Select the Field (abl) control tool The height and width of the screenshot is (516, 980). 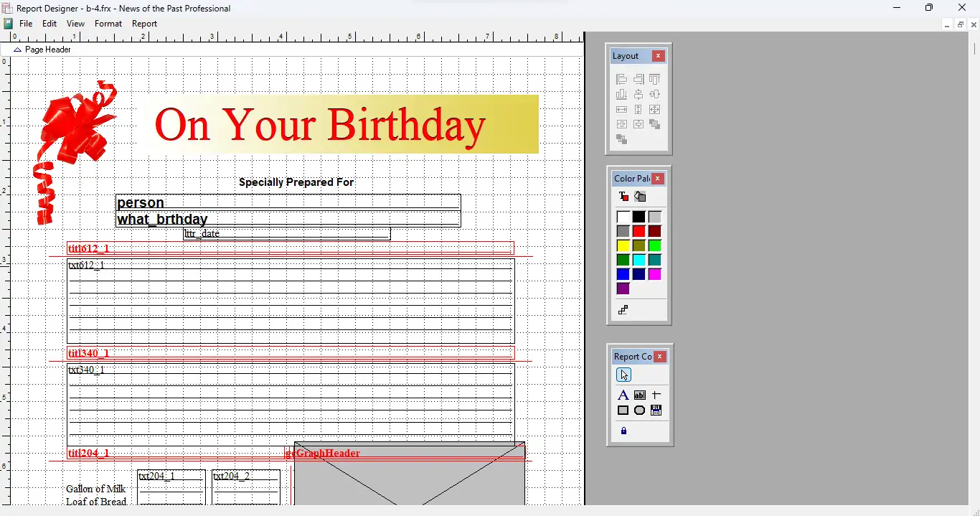click(639, 395)
